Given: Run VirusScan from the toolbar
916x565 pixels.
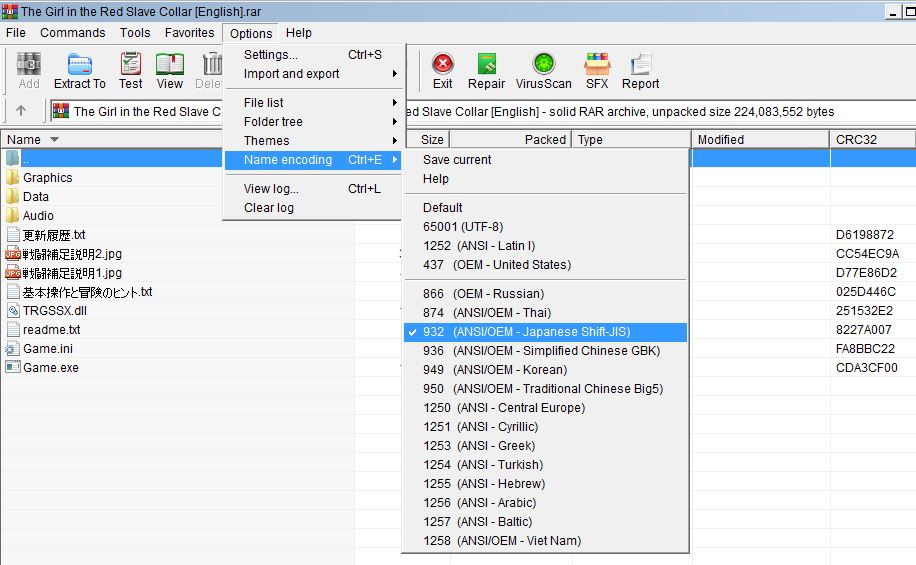Looking at the screenshot, I should [x=544, y=71].
